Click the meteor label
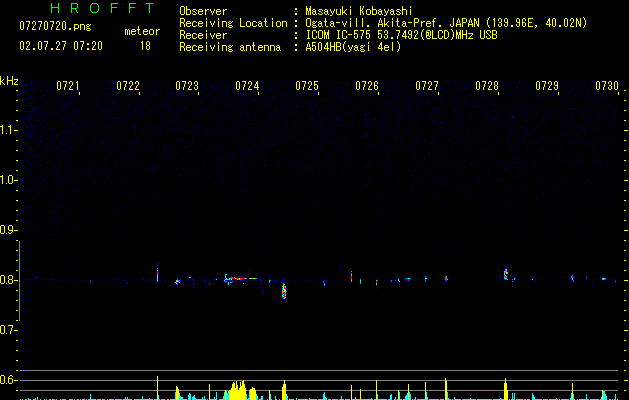This screenshot has height=400, width=629. [142, 31]
